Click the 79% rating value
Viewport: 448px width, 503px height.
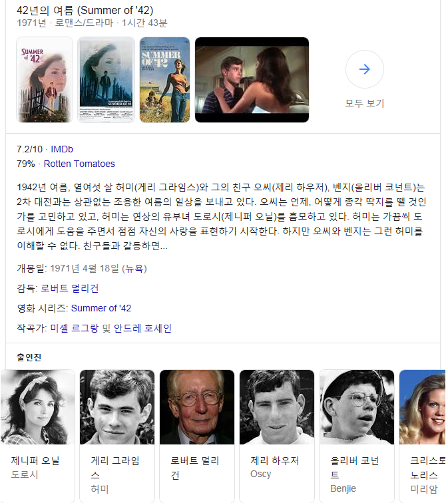click(26, 164)
